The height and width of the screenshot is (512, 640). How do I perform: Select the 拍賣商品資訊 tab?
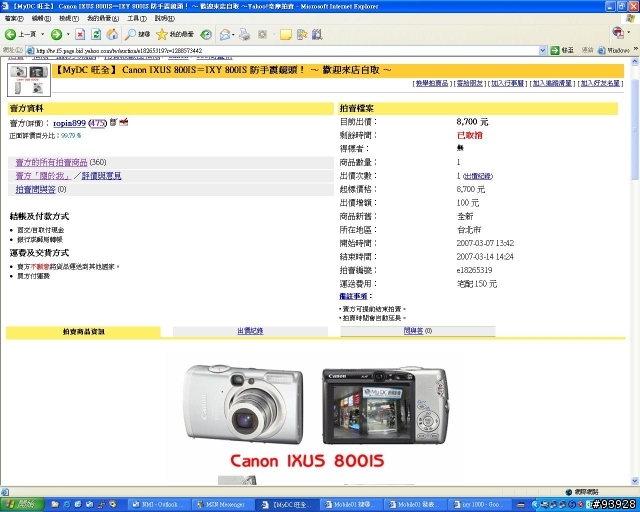coord(83,332)
